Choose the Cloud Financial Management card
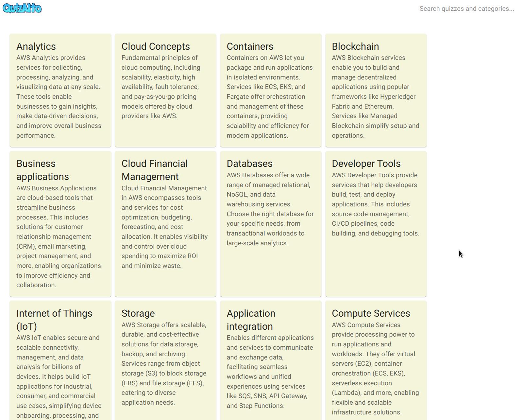The width and height of the screenshot is (523, 420). (165, 224)
